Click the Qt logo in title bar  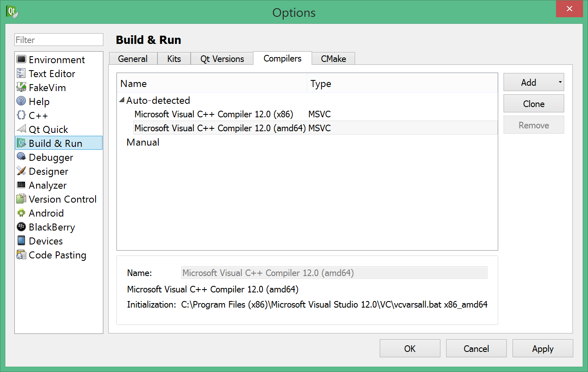tap(12, 11)
